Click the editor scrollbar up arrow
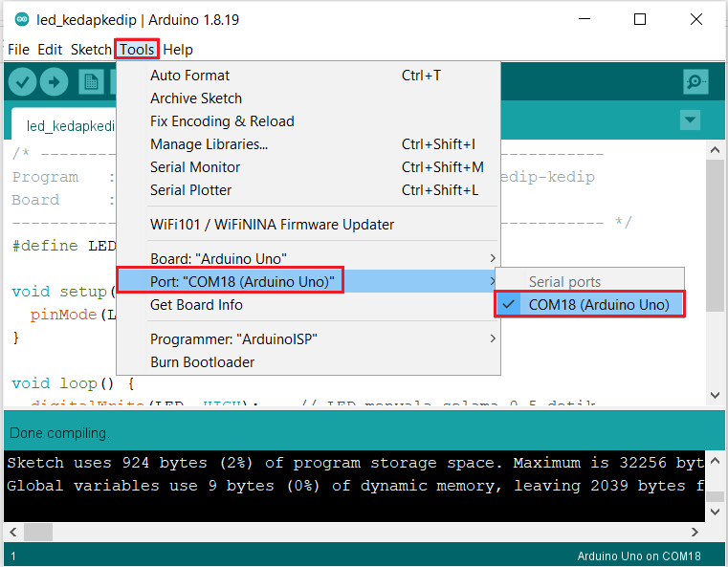 click(715, 150)
